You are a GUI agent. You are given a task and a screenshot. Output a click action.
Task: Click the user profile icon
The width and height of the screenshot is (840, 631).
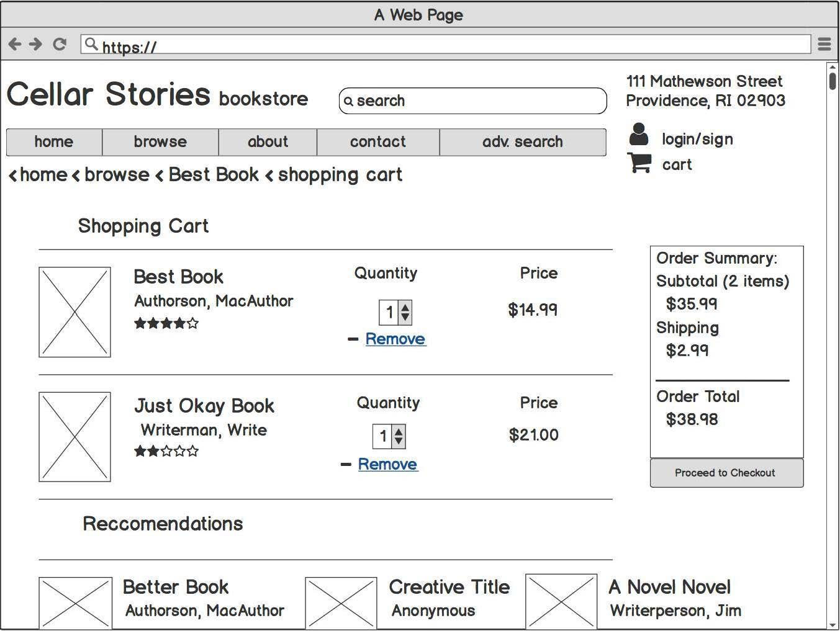[x=638, y=135]
